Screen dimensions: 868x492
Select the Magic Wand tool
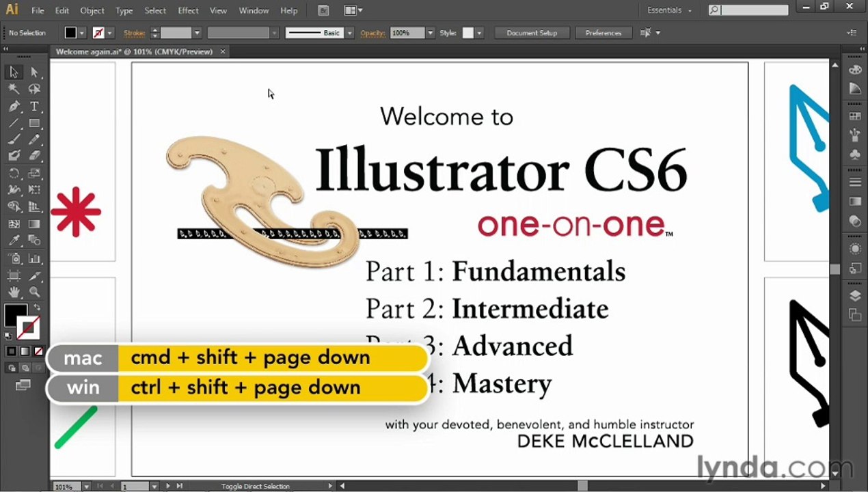pyautogui.click(x=14, y=89)
